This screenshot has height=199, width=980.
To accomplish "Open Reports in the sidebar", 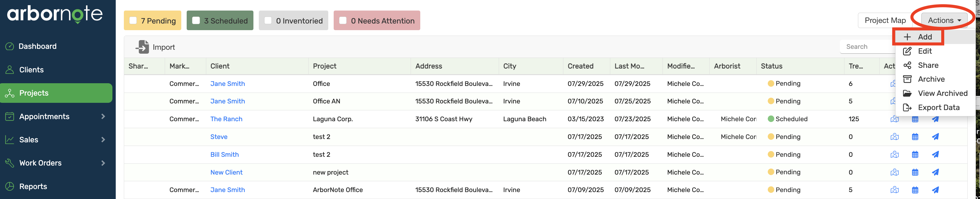I will click(33, 186).
